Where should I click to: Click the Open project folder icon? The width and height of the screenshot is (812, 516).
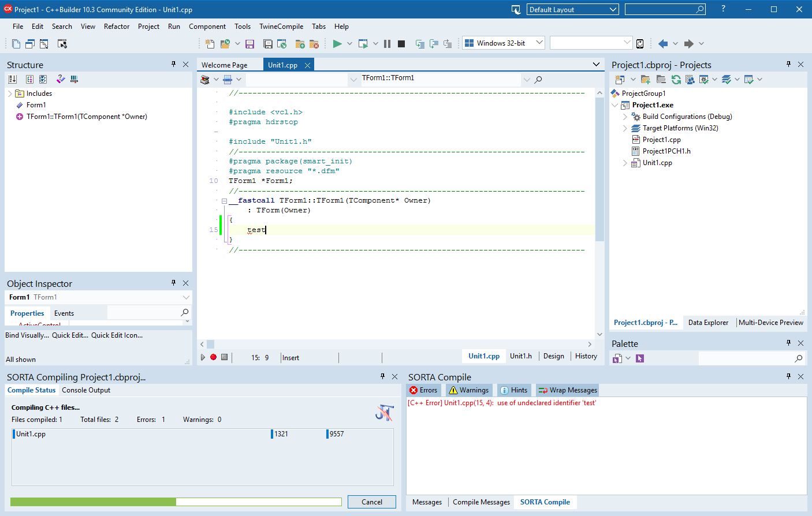coord(225,44)
